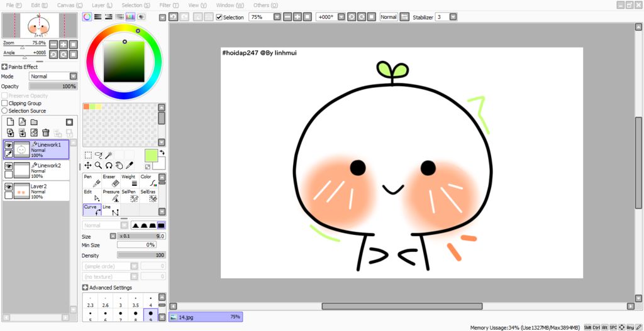644x331 pixels.
Task: Open the Layer menu
Action: (102, 5)
